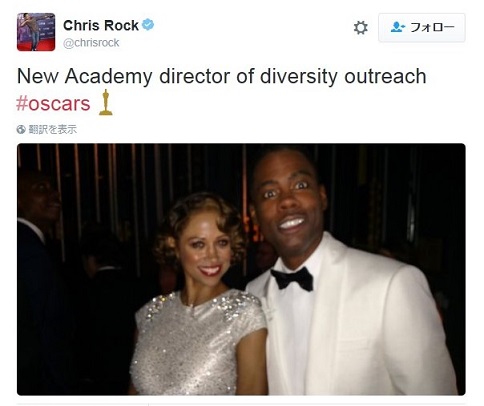
Task: Click the person-plus icon in follow button
Action: pos(398,27)
